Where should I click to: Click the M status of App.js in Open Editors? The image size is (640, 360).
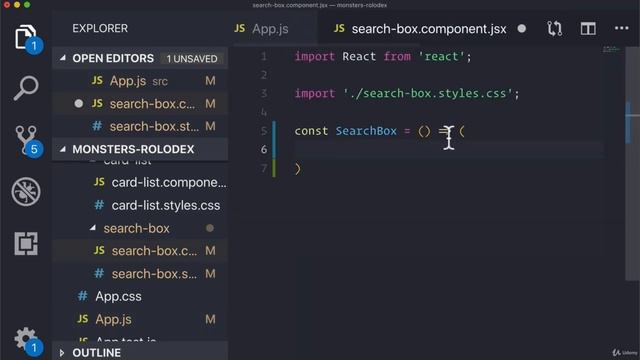[210, 81]
